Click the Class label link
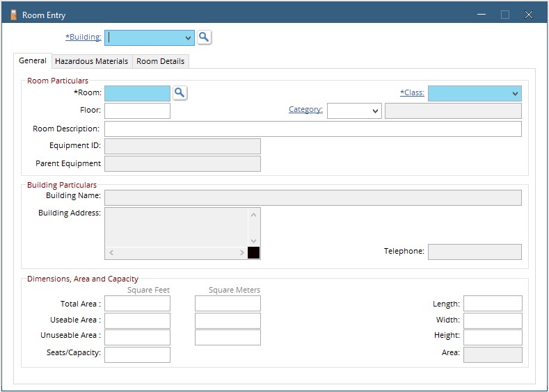The width and height of the screenshot is (549, 392). 412,92
